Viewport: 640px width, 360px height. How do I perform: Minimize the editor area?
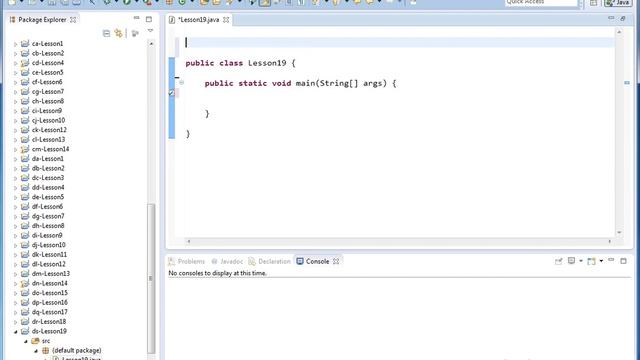611,18
